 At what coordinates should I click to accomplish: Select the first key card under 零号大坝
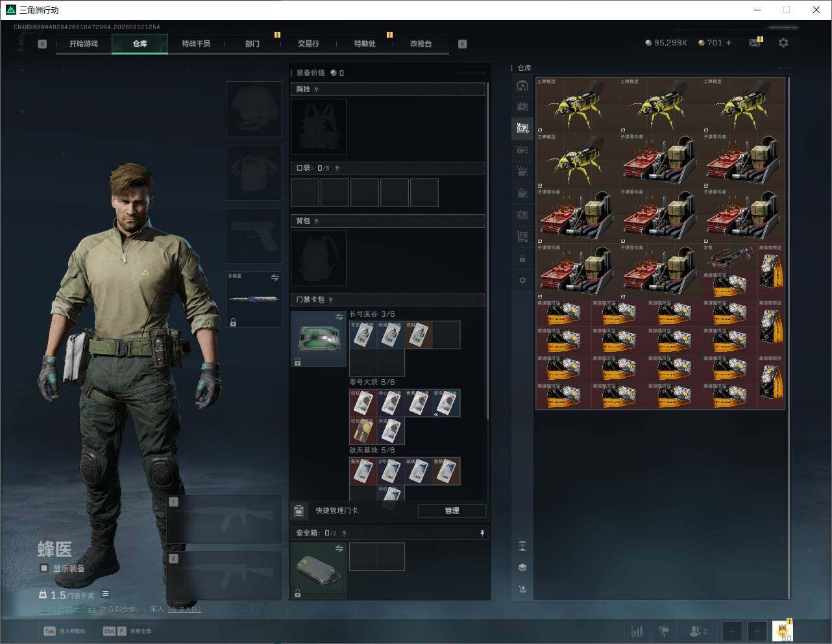363,403
